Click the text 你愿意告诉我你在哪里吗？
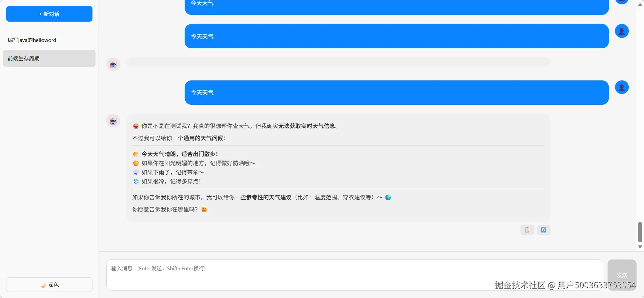This screenshot has width=644, height=298. (x=165, y=209)
